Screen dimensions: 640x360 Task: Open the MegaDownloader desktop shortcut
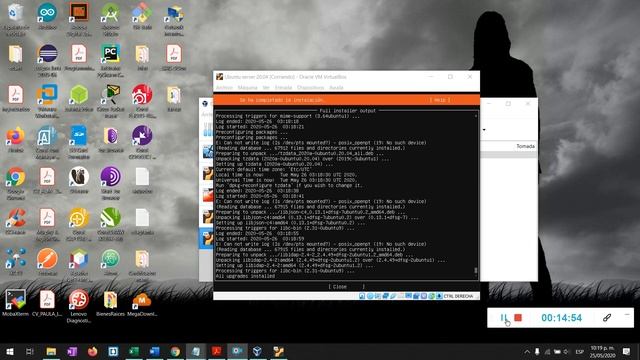(142, 303)
